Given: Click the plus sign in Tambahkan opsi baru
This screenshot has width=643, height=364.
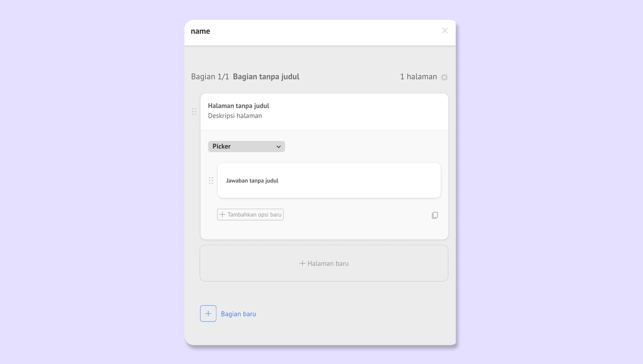Looking at the screenshot, I should coord(222,215).
